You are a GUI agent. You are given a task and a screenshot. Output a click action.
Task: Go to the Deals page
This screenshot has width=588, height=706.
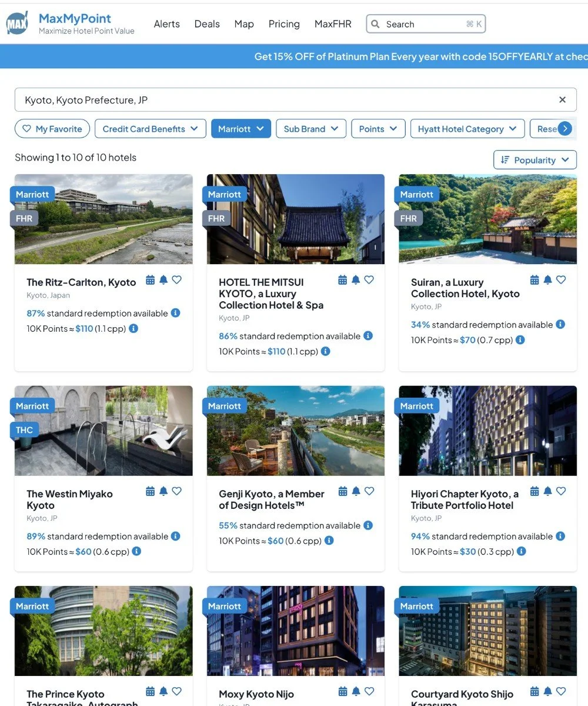(x=207, y=24)
